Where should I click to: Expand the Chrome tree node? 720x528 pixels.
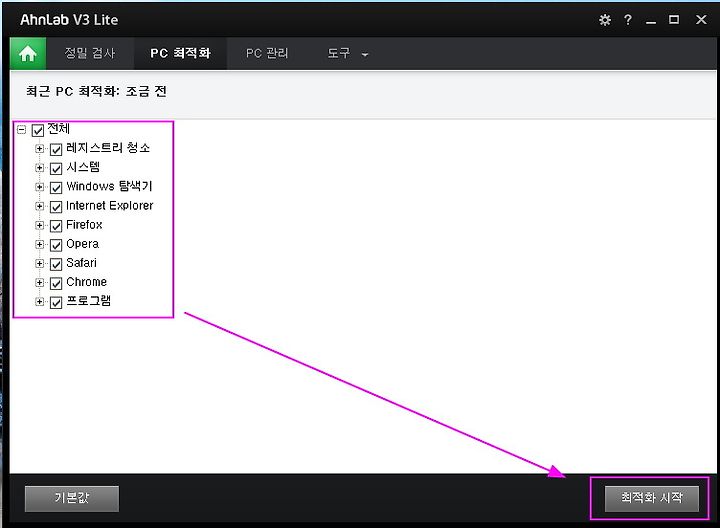click(39, 282)
